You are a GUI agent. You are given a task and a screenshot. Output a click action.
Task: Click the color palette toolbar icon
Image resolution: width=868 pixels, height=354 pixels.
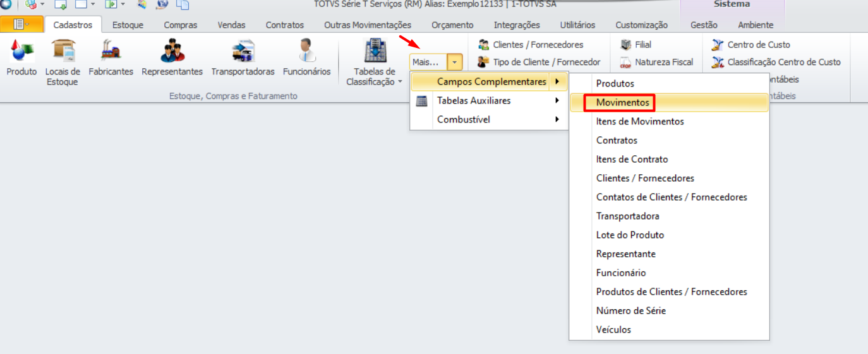click(x=142, y=4)
